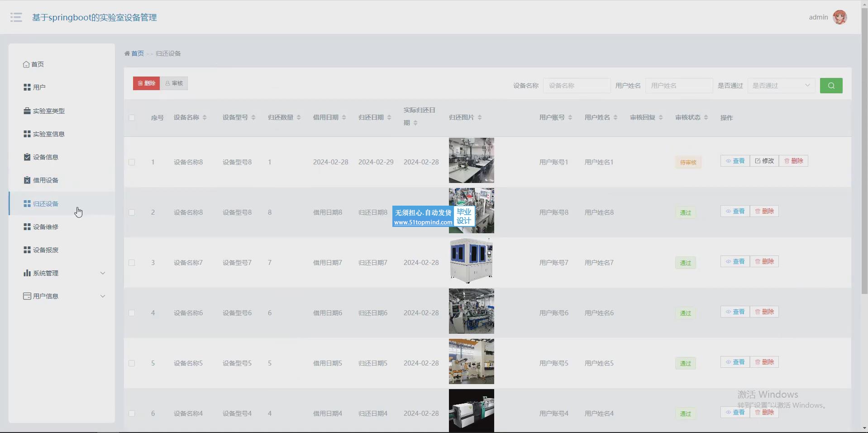Open 设备信息 in sidebar
Viewport: 868px width, 433px height.
(x=62, y=157)
